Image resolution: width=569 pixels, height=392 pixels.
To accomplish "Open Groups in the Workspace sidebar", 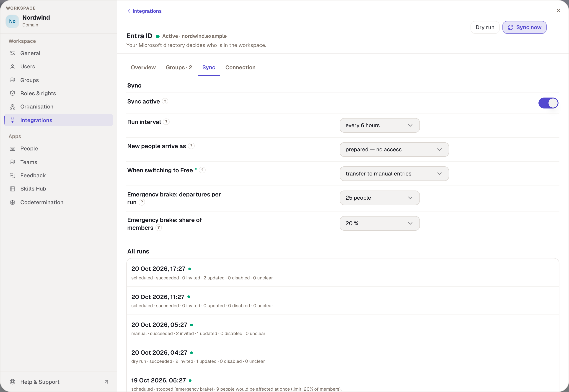I will [x=58, y=80].
